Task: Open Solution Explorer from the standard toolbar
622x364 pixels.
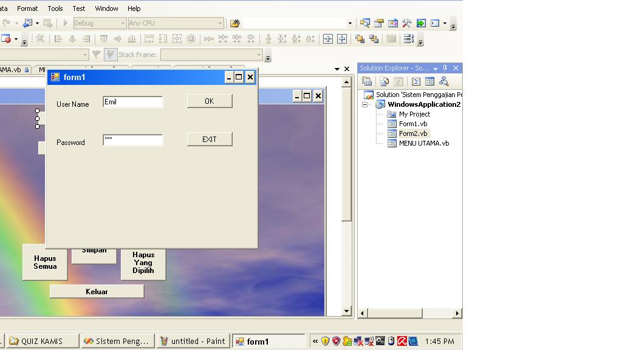Action: (365, 24)
